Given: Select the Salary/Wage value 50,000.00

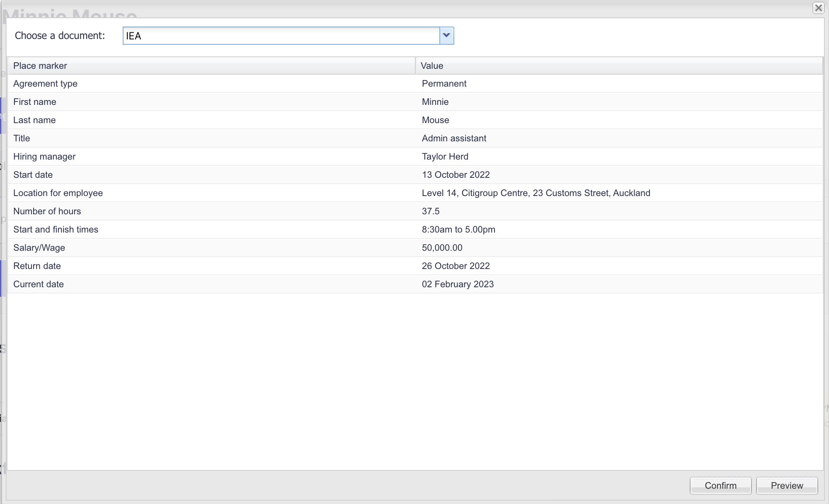Looking at the screenshot, I should click(x=442, y=248).
